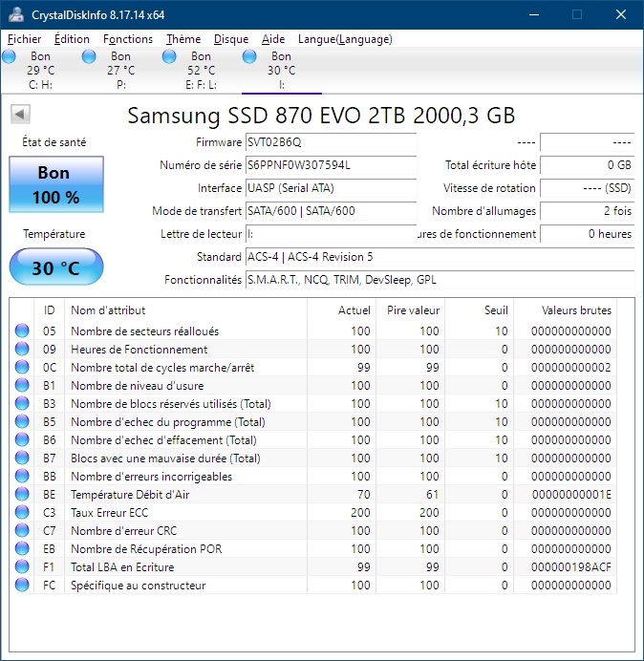The image size is (644, 661).
Task: Click status icon of attribute F1 row
Action: 22,566
